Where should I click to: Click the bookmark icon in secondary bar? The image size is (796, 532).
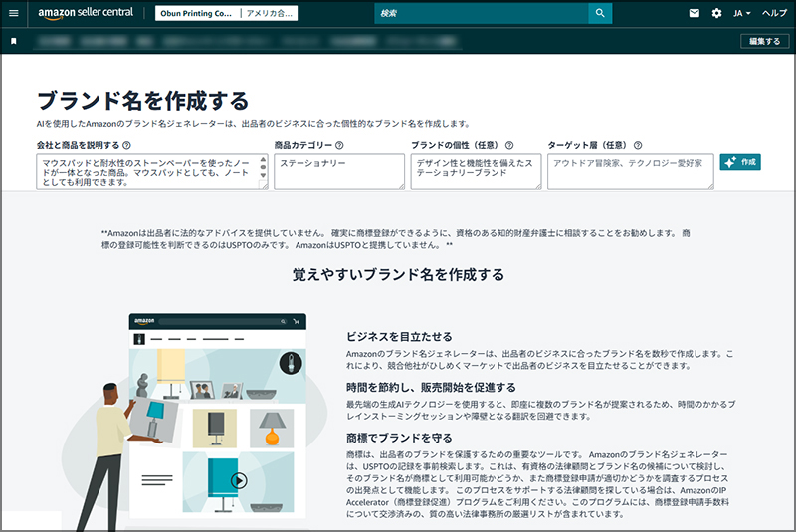[14, 41]
